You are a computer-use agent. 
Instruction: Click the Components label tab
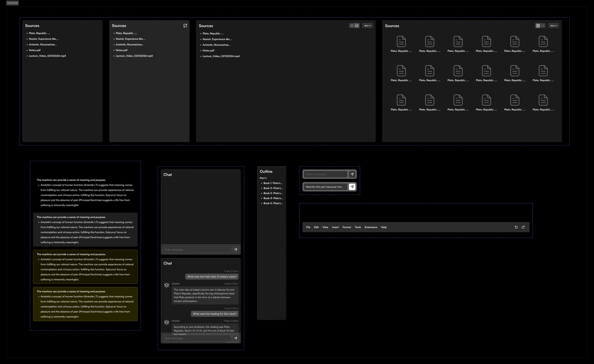(12, 3)
